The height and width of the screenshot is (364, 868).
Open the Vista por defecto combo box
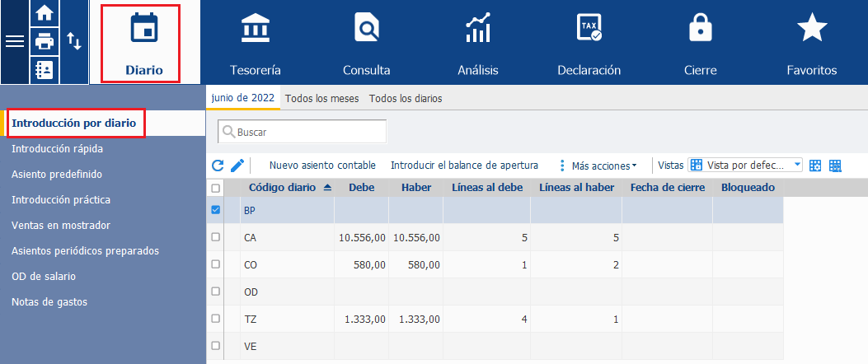(x=745, y=165)
